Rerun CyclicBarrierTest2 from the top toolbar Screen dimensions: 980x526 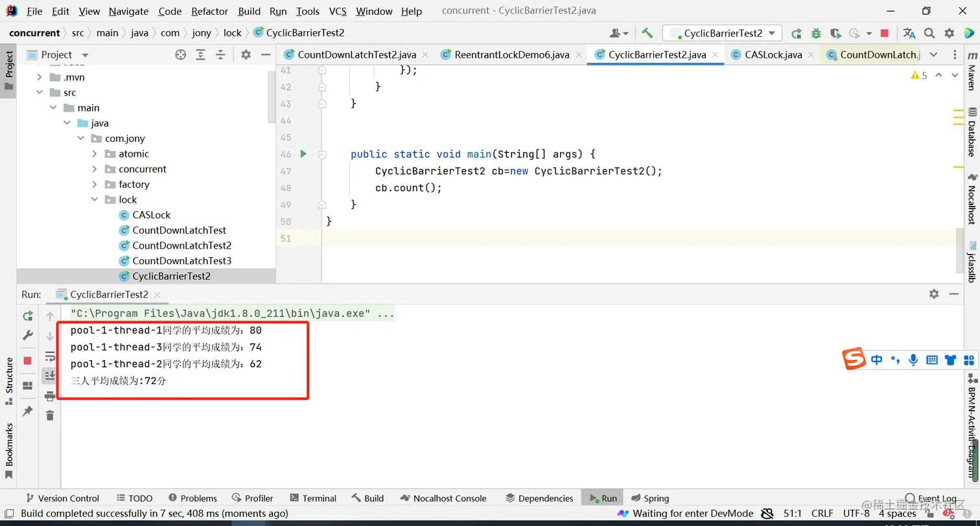(x=797, y=33)
